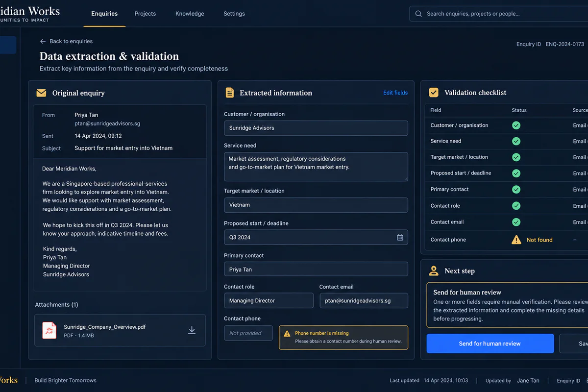Click the Contact role field Managing Director
The width and height of the screenshot is (588, 392).
269,300
